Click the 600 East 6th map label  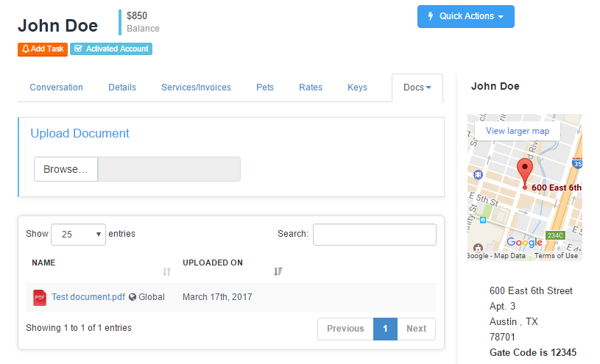tap(557, 188)
